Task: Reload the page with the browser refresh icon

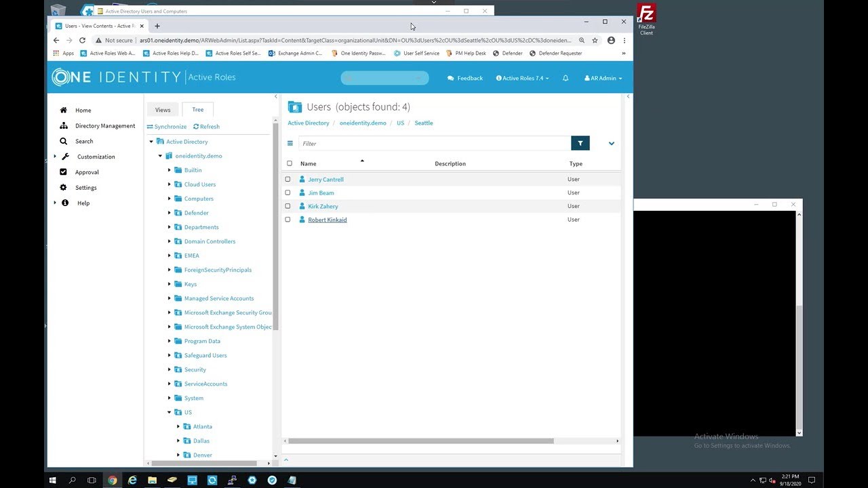Action: [82, 40]
